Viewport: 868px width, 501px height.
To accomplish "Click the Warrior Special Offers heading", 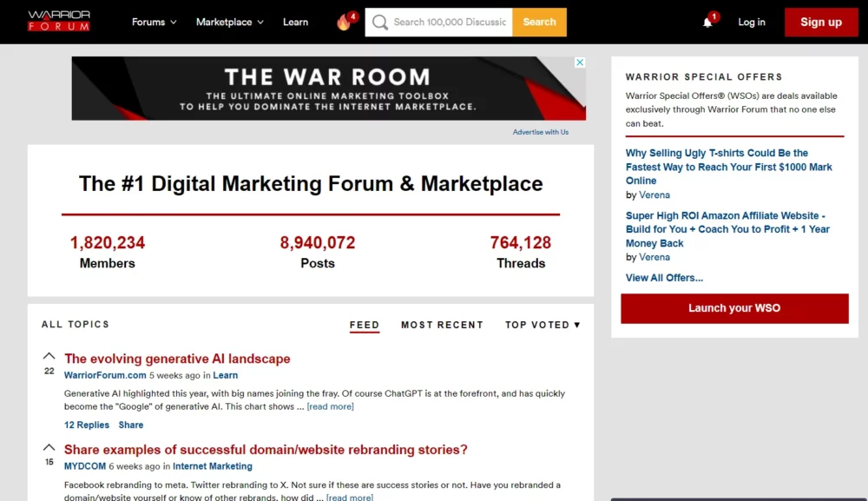I will pyautogui.click(x=704, y=77).
